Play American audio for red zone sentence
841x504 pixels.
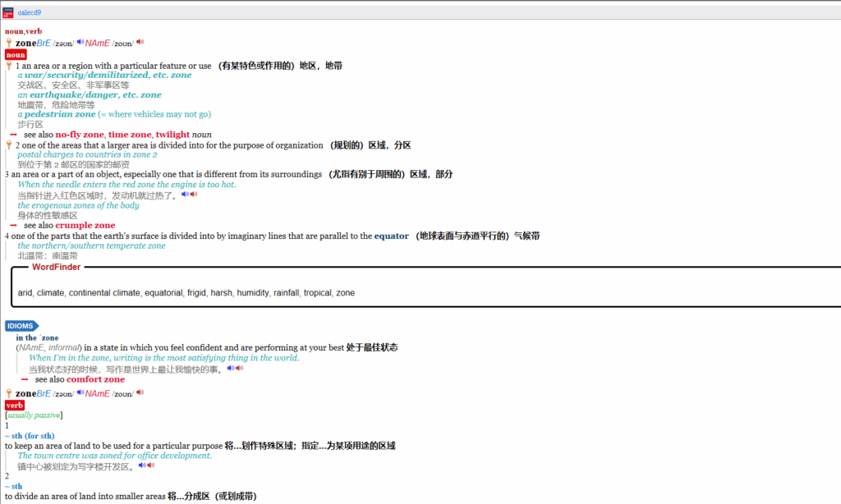click(193, 195)
